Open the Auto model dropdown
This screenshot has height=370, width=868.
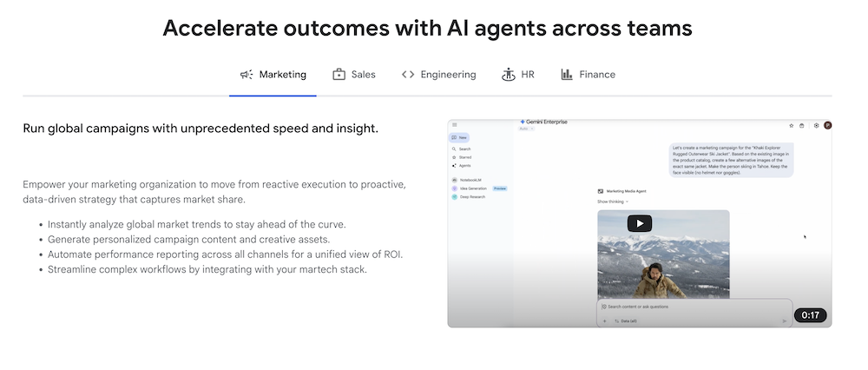(x=524, y=129)
